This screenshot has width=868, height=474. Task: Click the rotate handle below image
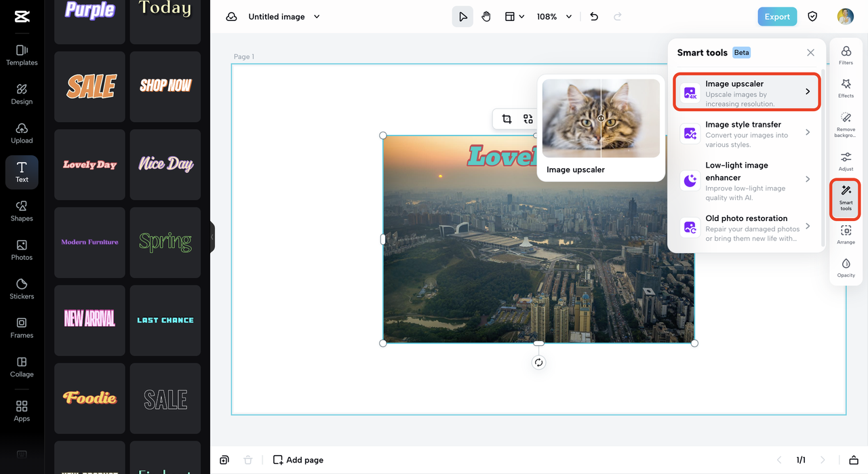[x=538, y=363]
